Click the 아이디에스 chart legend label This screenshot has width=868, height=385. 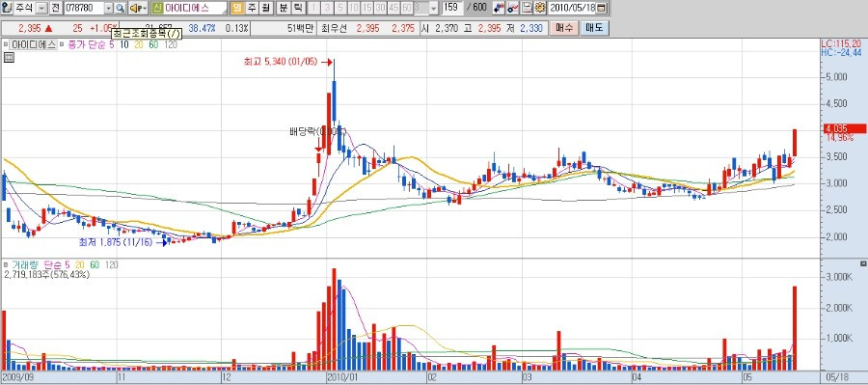33,45
